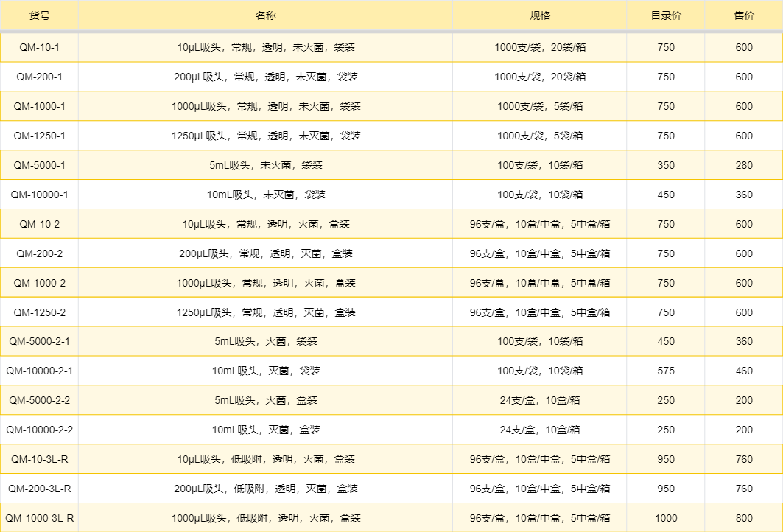Select item code QM-10000-1
Screen dimensions: 783x532
[x=40, y=195]
